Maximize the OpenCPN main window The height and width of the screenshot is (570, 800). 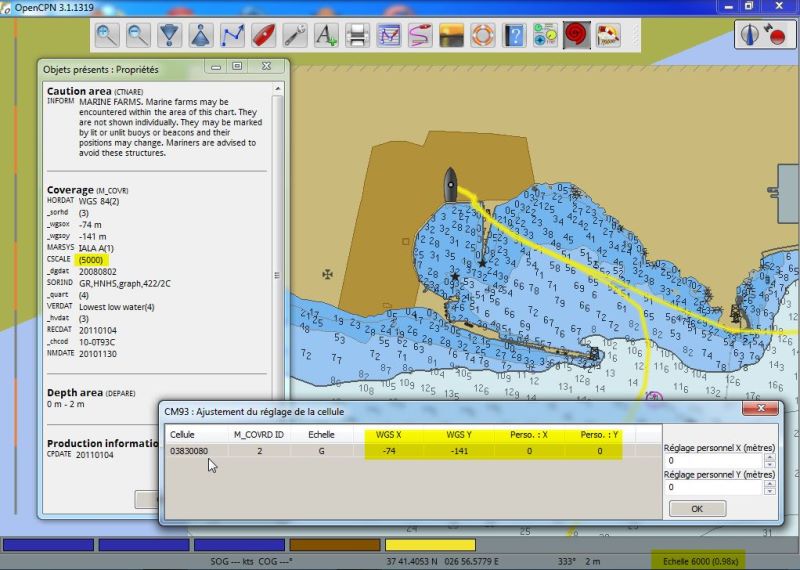click(x=749, y=6)
